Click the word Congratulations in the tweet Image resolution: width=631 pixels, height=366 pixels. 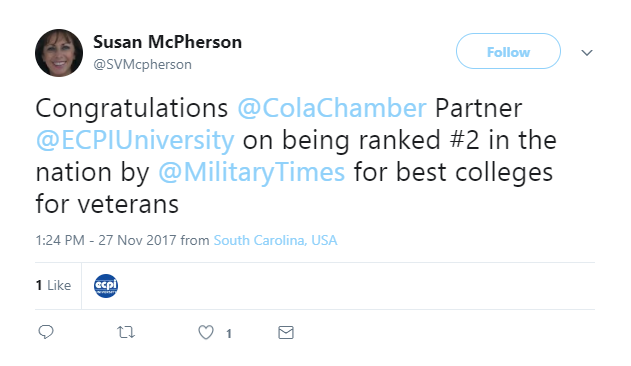132,109
